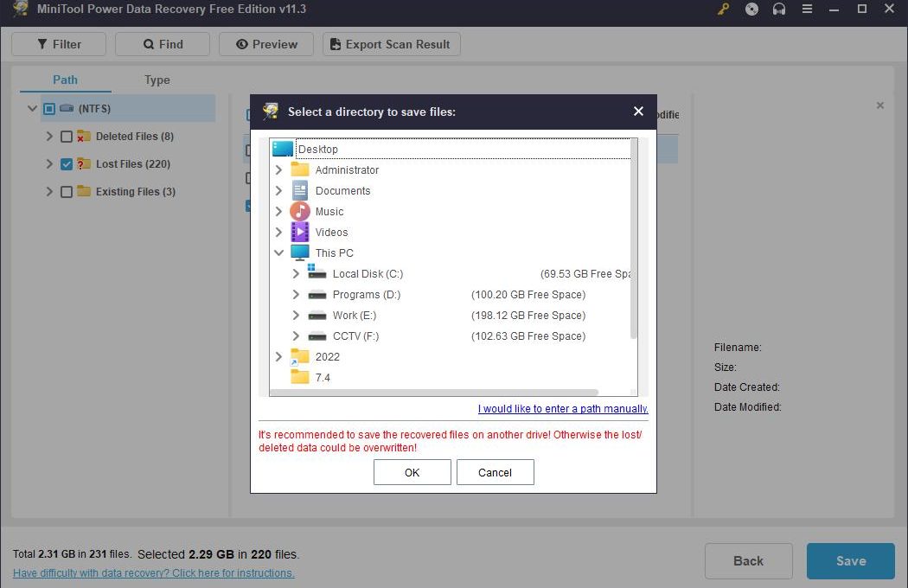Click the Existing Files folder icon

pos(84,191)
